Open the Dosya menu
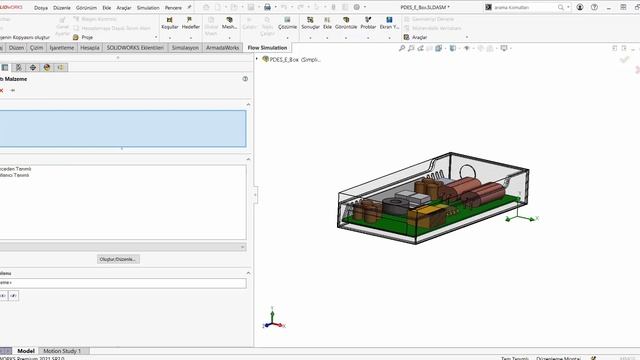Image resolution: width=640 pixels, height=360 pixels. [41, 8]
